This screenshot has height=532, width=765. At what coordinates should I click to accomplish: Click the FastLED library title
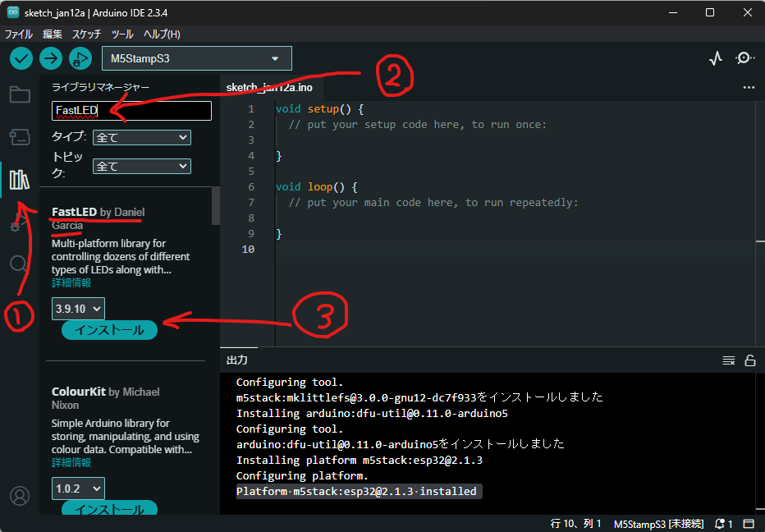74,213
